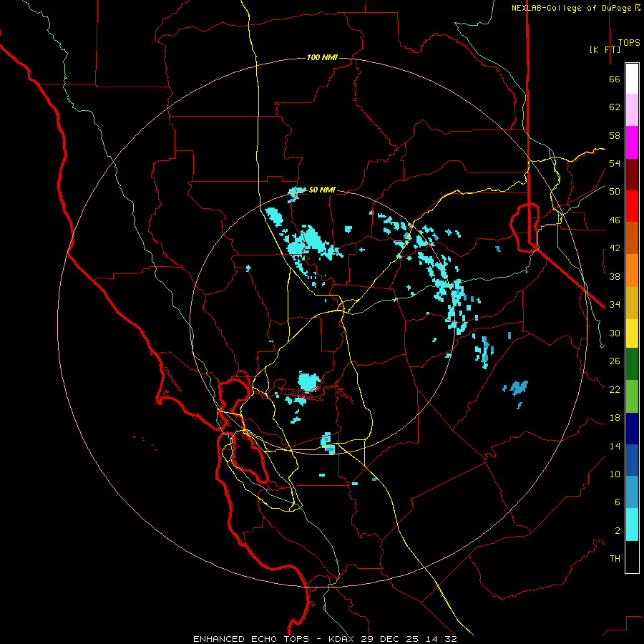Click the navy 22 kft legend swatch
Image resolution: width=644 pixels, height=644 pixels.
[x=632, y=429]
